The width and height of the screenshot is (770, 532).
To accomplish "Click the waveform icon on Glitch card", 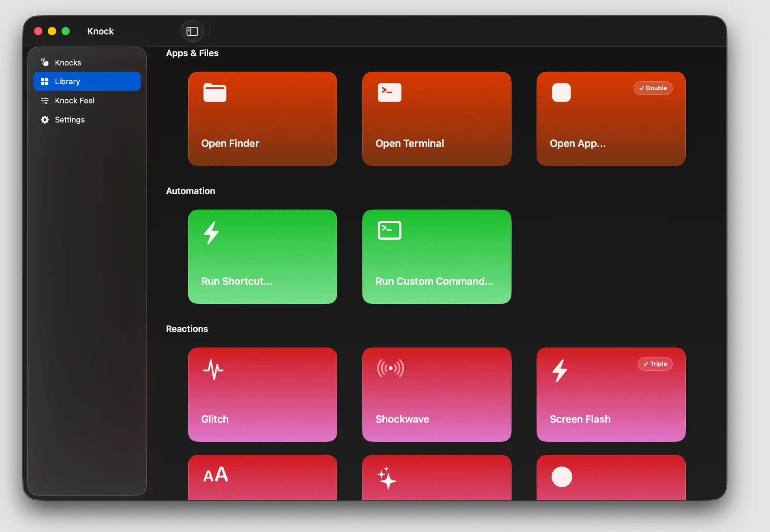I will (x=213, y=369).
